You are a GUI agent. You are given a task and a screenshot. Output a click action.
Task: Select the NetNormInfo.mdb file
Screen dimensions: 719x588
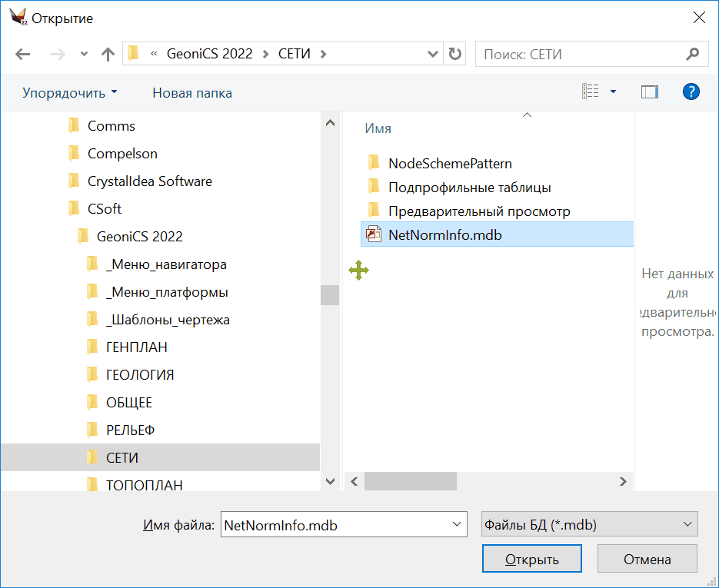(x=444, y=235)
